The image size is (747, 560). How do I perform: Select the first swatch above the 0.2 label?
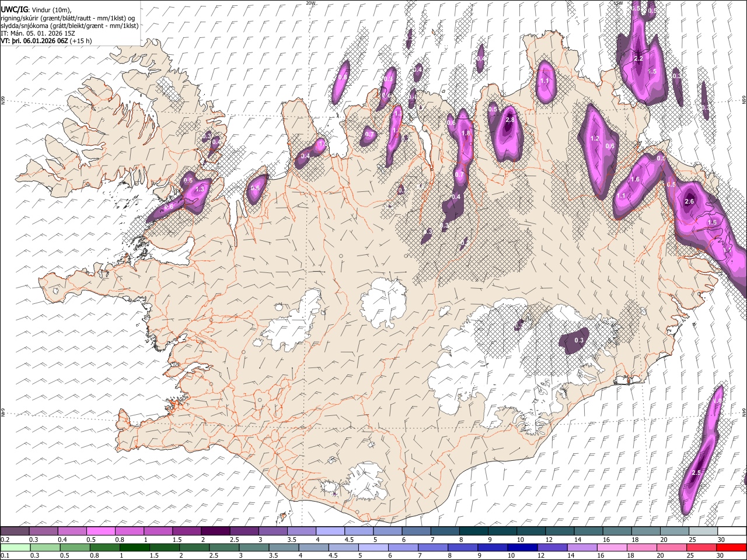[15, 531]
